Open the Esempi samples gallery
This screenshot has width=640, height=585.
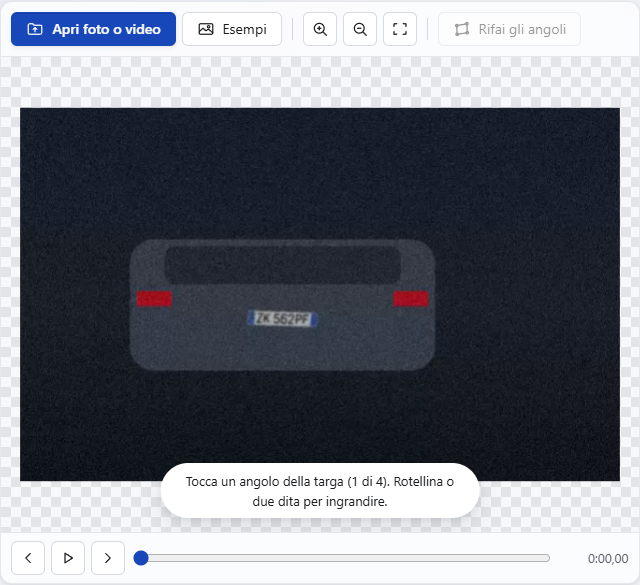click(x=232, y=29)
